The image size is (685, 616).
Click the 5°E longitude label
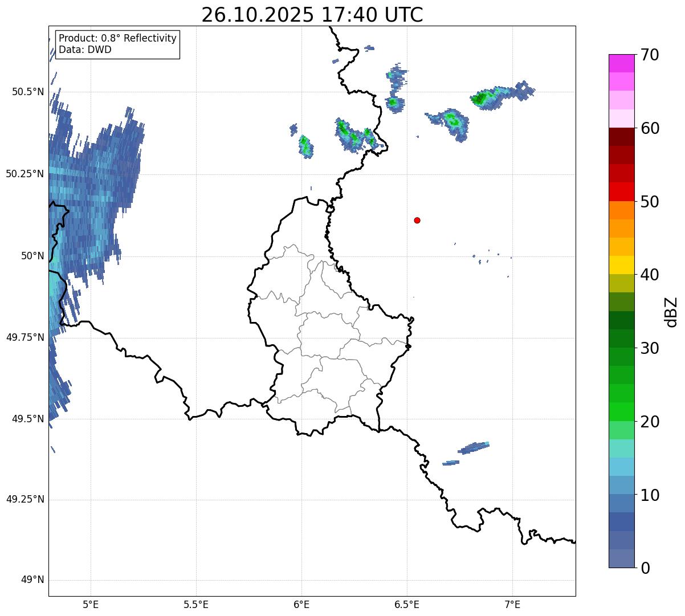pyautogui.click(x=91, y=604)
